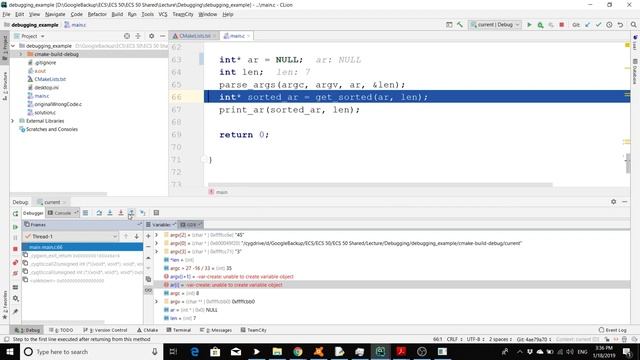Click Force Step Into red arrow icon
Screen dimensions: 640x360
click(121, 213)
